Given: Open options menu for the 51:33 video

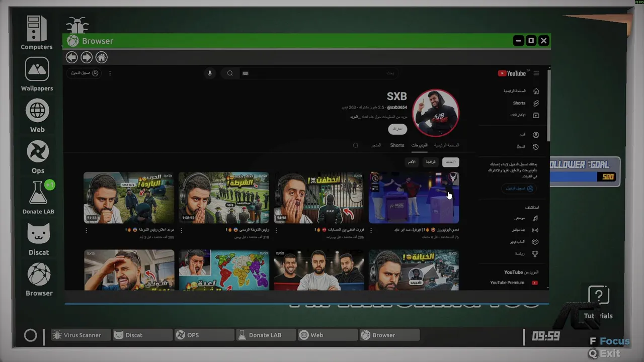Looking at the screenshot, I should (x=86, y=230).
